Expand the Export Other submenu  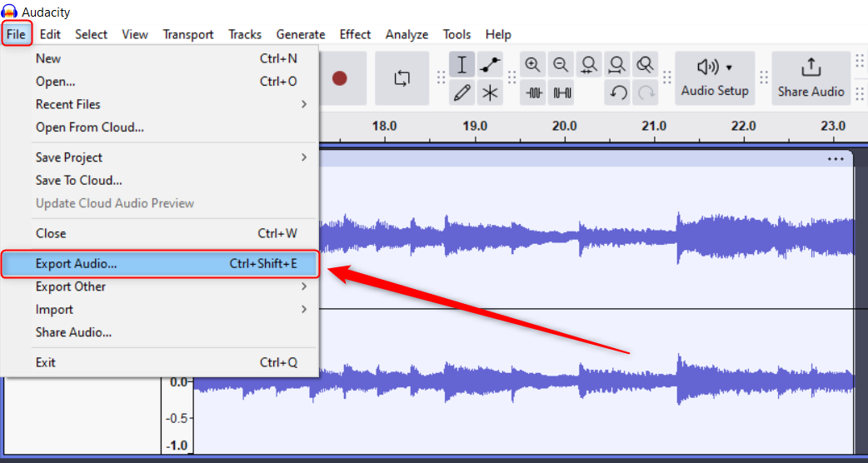tap(160, 286)
